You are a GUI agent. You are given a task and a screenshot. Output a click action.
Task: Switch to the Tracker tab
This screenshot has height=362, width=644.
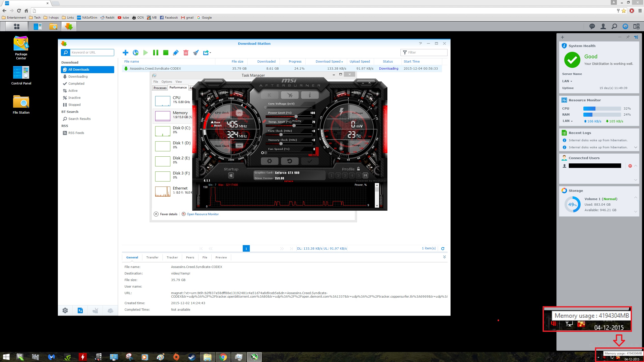pyautogui.click(x=172, y=257)
